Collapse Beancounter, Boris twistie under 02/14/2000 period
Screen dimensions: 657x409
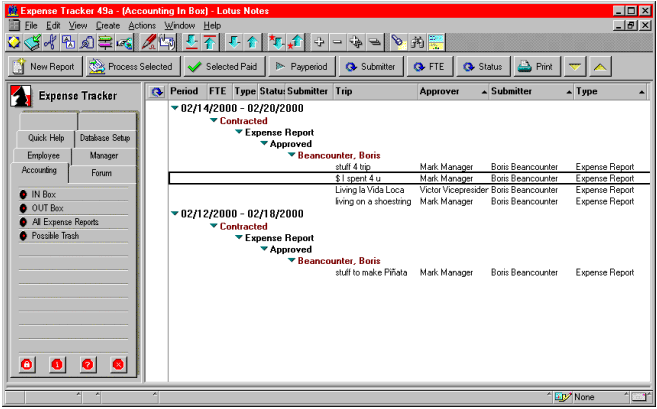292,155
